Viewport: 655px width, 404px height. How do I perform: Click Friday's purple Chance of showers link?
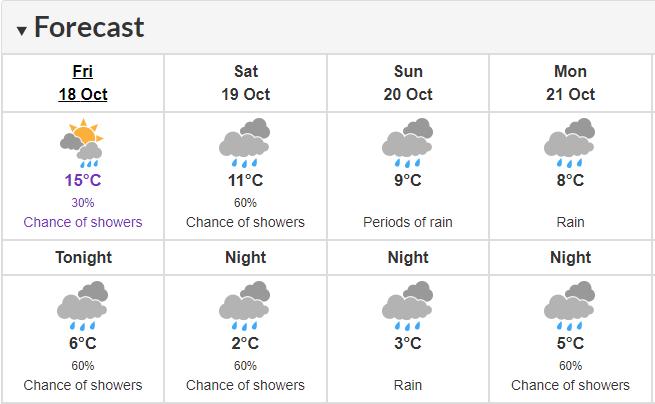(x=83, y=222)
